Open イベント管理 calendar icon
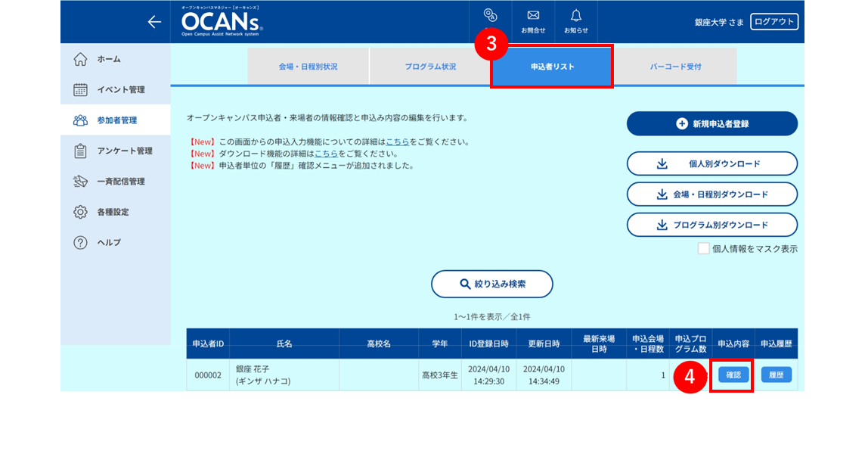Screen dimensions: 868x457 [x=80, y=89]
